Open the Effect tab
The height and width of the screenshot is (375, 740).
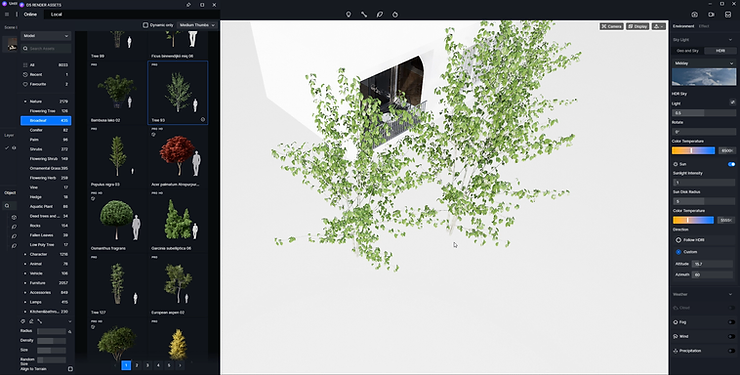click(x=704, y=26)
